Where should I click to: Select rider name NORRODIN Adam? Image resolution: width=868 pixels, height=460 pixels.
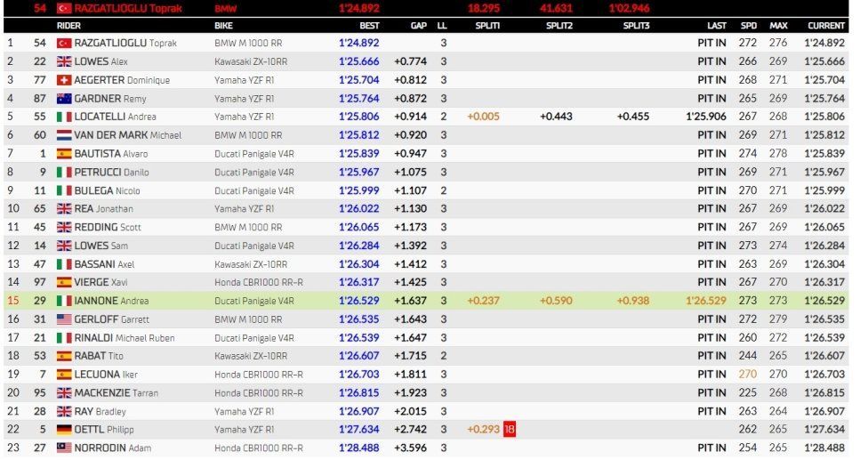(112, 448)
